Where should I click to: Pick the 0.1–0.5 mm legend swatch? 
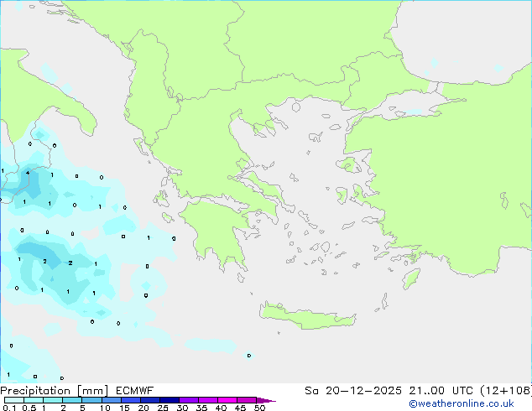pyautogui.click(x=14, y=400)
